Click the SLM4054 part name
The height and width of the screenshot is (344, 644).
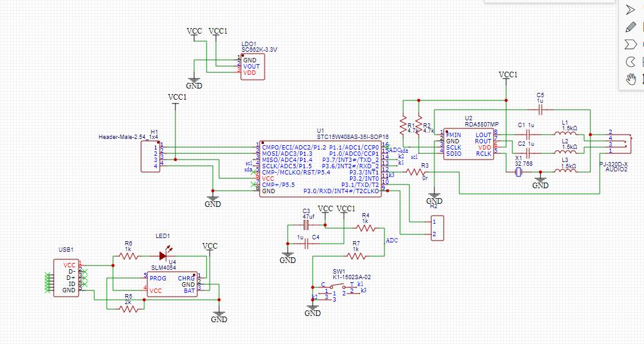click(163, 268)
